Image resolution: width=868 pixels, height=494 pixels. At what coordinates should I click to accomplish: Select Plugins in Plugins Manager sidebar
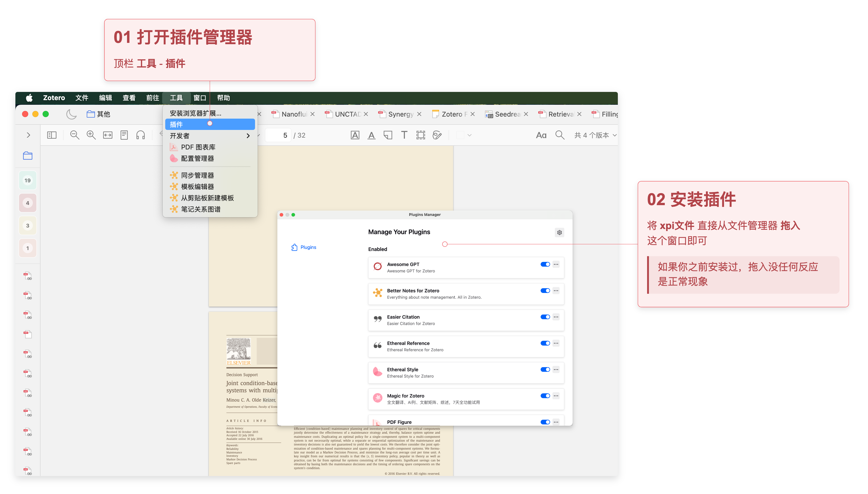tap(304, 247)
